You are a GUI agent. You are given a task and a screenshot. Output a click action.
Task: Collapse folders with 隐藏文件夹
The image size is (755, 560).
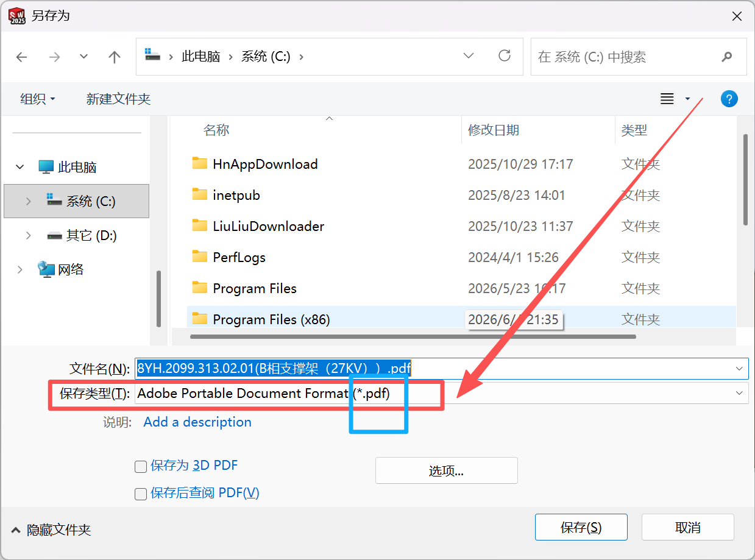pos(51,530)
